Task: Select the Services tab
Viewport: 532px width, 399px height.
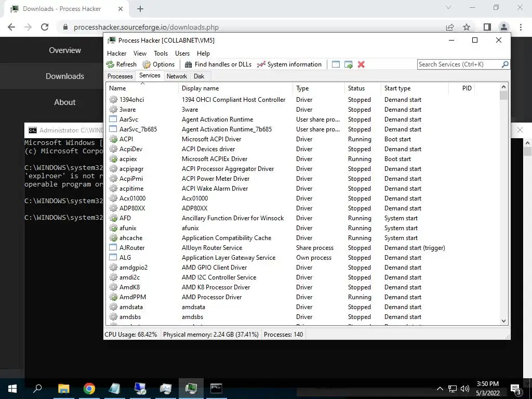Action: point(150,75)
